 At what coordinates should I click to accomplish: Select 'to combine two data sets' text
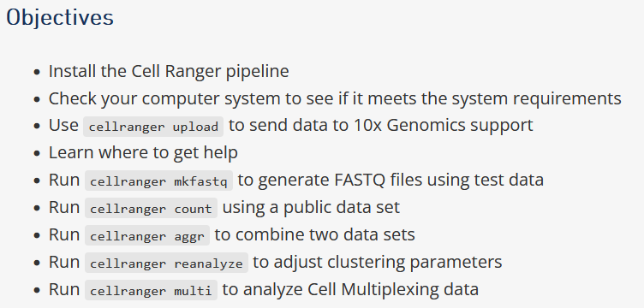pyautogui.click(x=314, y=234)
